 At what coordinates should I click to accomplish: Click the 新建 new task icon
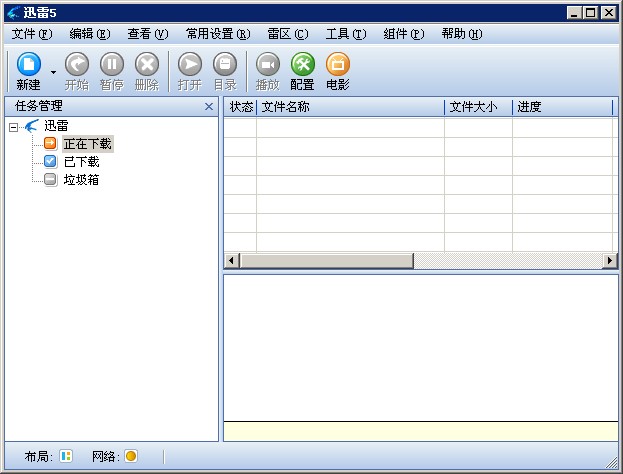pyautogui.click(x=29, y=64)
